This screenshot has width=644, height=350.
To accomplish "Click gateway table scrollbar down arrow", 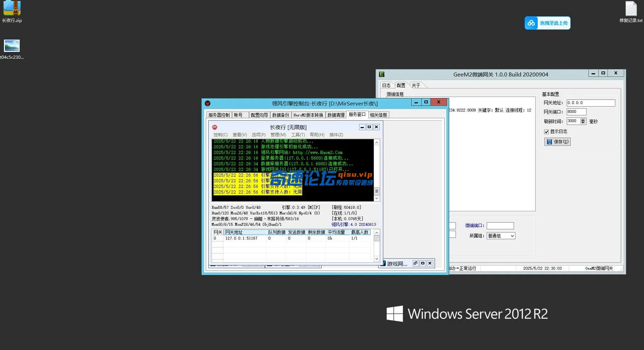I will point(377,259).
